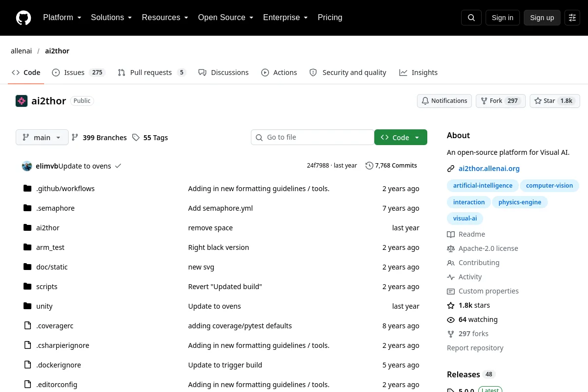588x392 pixels.
Task: Click the license scales icon
Action: 451,248
